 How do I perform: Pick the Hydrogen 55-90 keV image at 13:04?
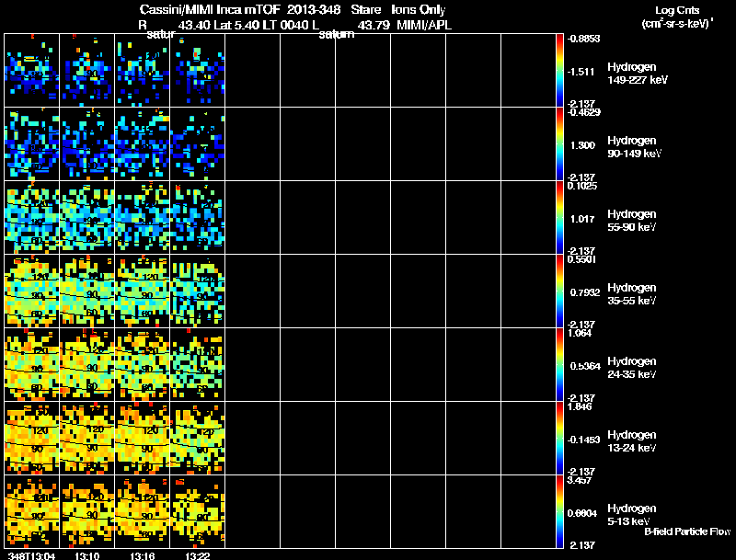pyautogui.click(x=32, y=218)
